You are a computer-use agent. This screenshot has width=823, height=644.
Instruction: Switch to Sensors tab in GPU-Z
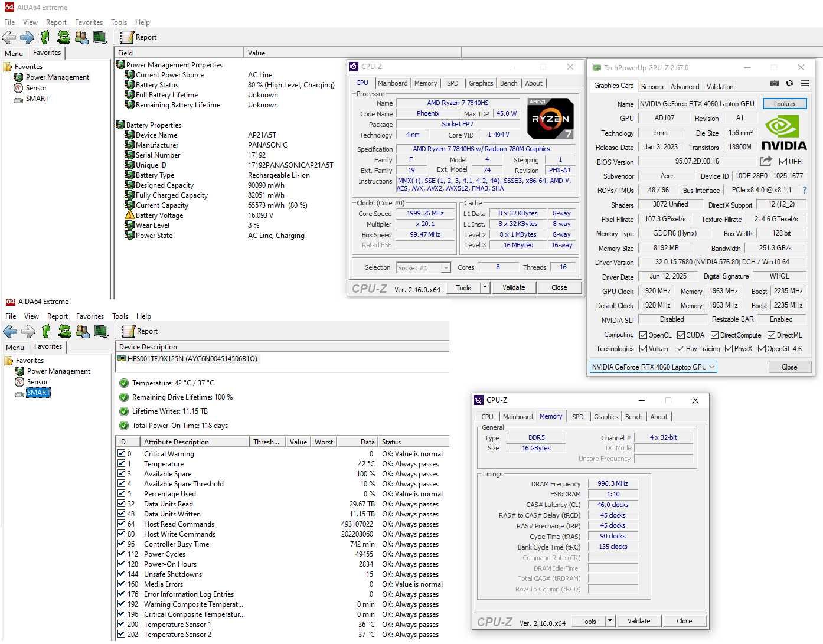[x=652, y=86]
